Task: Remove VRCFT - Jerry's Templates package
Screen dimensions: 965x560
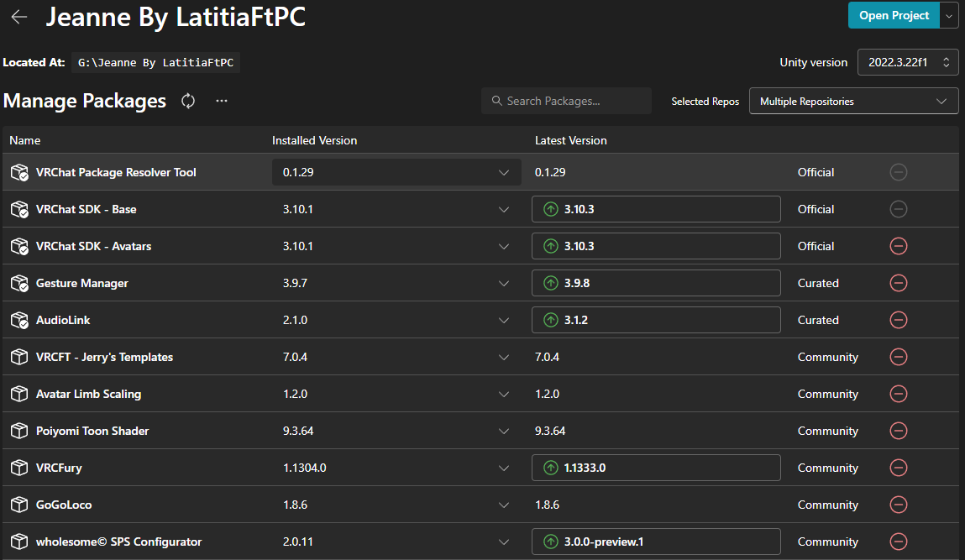Action: 899,357
